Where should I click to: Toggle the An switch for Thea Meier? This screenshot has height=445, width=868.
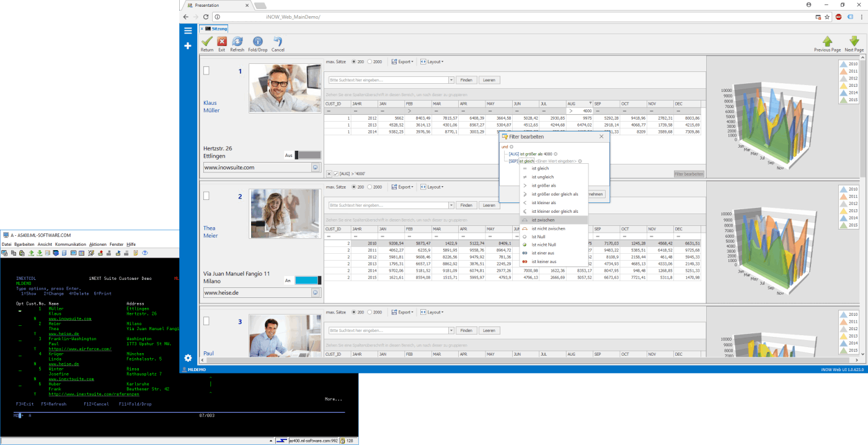308,281
